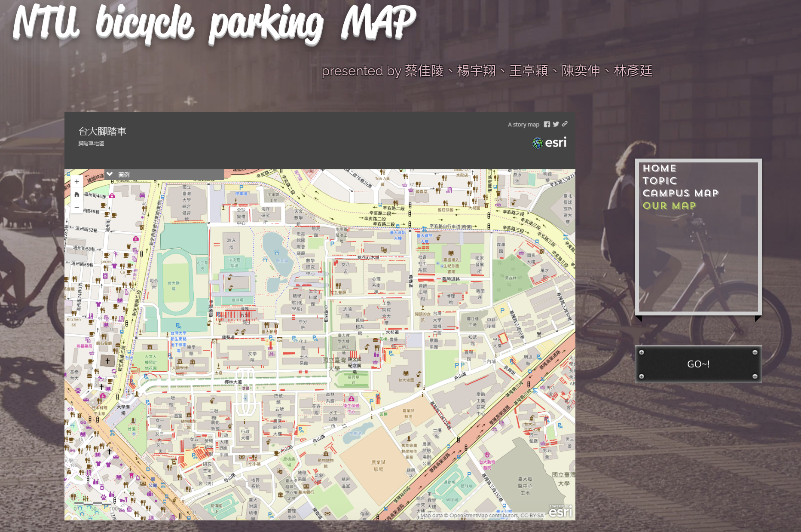Open the 圖例 legend panel label
The height and width of the screenshot is (532, 801).
124,175
